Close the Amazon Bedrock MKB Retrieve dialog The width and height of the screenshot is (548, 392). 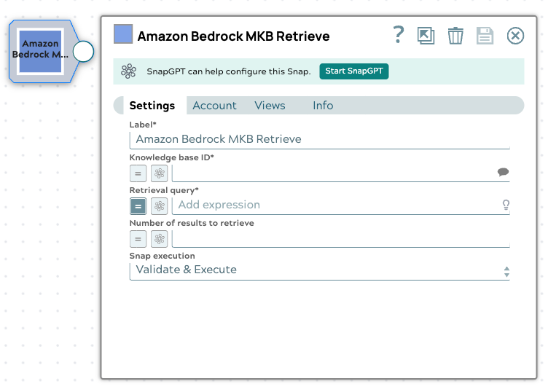point(515,36)
